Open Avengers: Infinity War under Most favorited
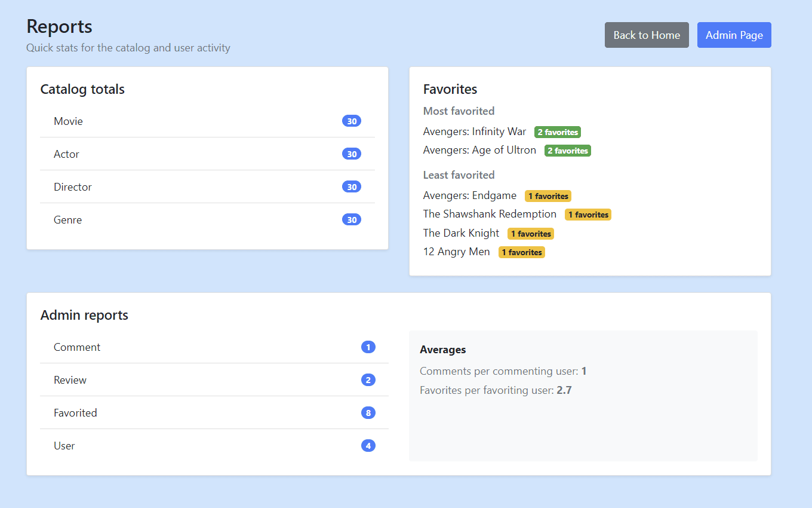 tap(475, 131)
